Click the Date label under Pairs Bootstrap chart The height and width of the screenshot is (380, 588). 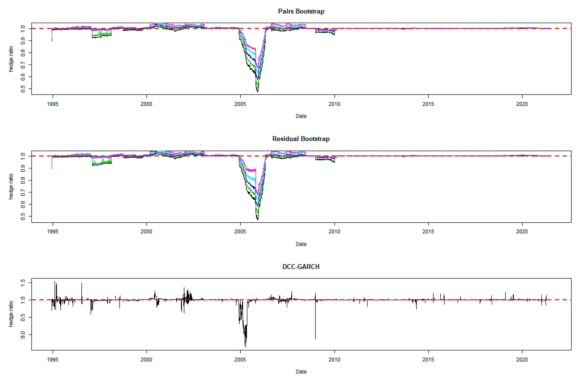pyautogui.click(x=301, y=116)
